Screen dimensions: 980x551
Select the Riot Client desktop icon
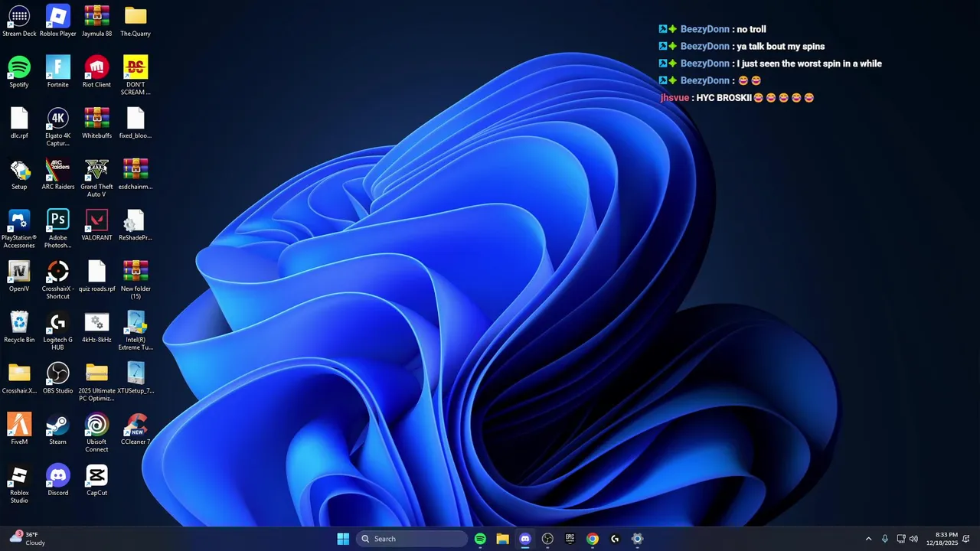(x=96, y=72)
